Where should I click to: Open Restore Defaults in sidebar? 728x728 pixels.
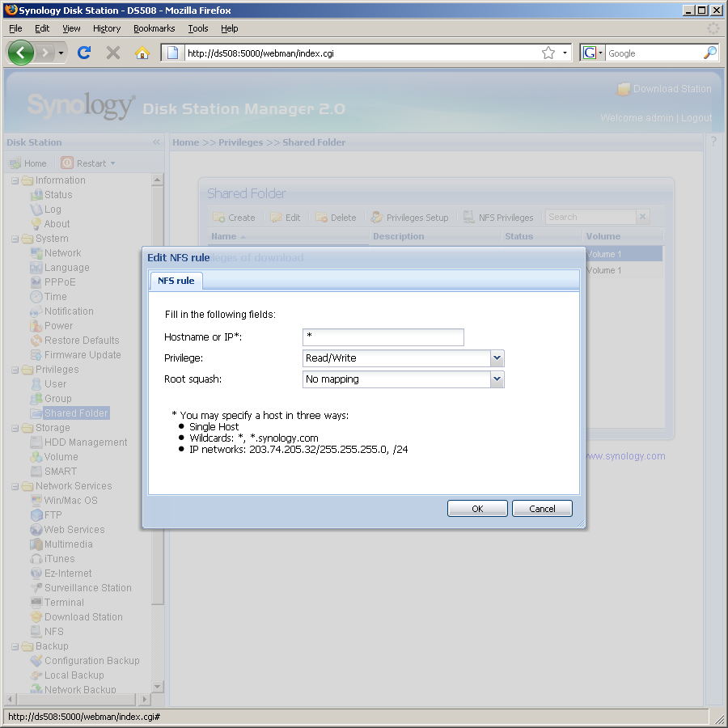coord(74,341)
